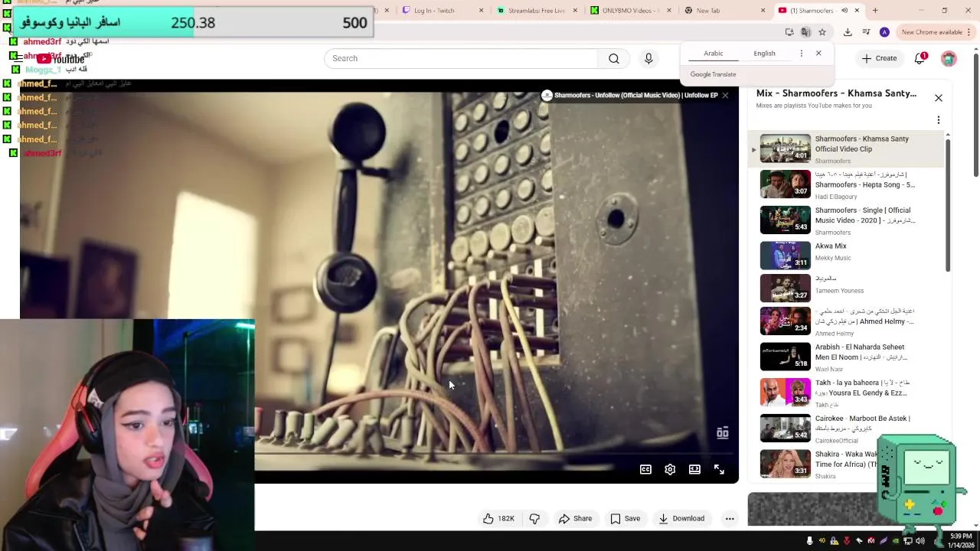980x551 pixels.
Task: Click the NVIDIA tray icon
Action: click(x=896, y=540)
